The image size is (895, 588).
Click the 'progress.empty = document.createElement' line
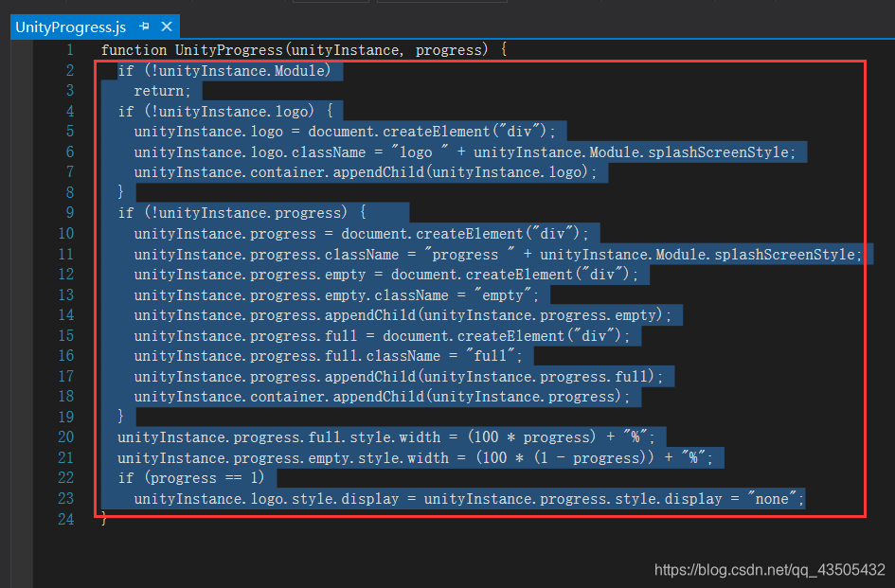pos(385,275)
